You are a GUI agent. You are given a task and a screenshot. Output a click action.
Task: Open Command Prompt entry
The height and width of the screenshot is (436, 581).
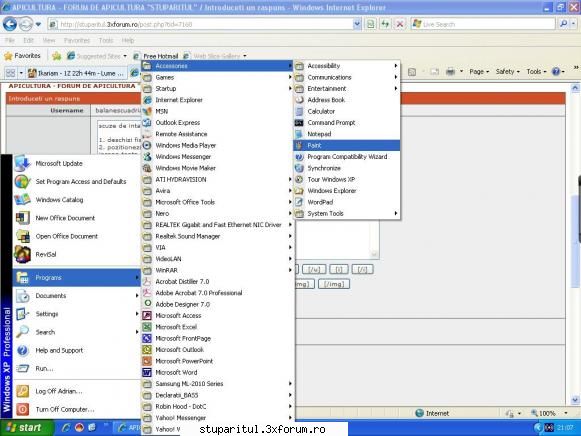point(346,123)
